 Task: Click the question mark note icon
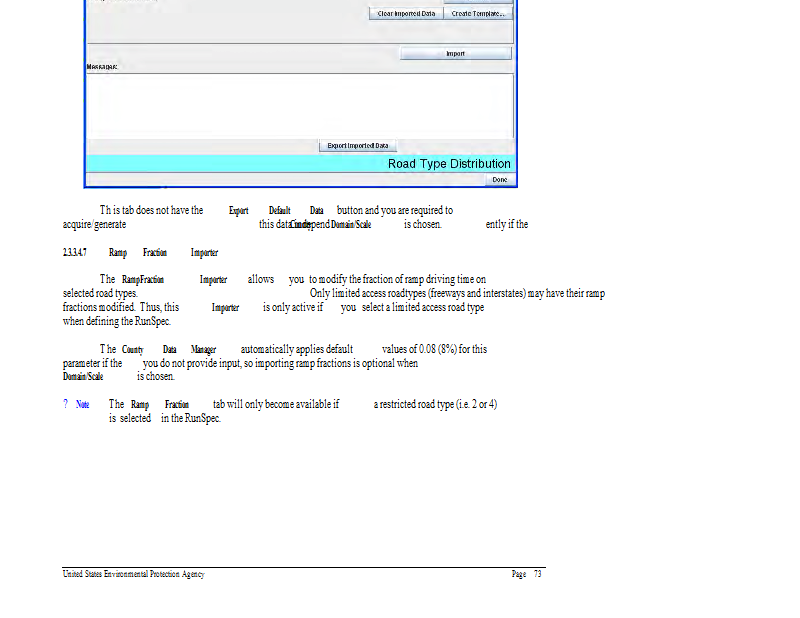[x=65, y=404]
